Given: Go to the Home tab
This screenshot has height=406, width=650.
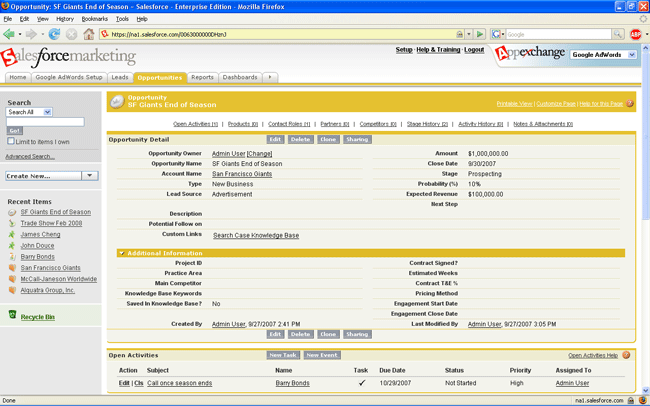Looking at the screenshot, I should pyautogui.click(x=18, y=77).
